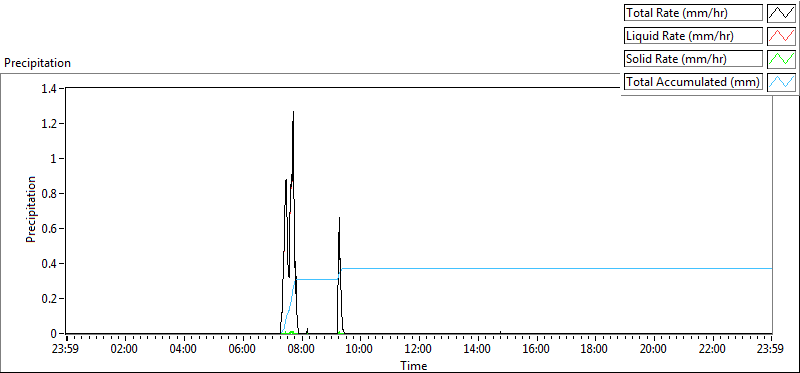Select the green Solid Rate plot icon
This screenshot has height=373, width=800.
coord(781,59)
